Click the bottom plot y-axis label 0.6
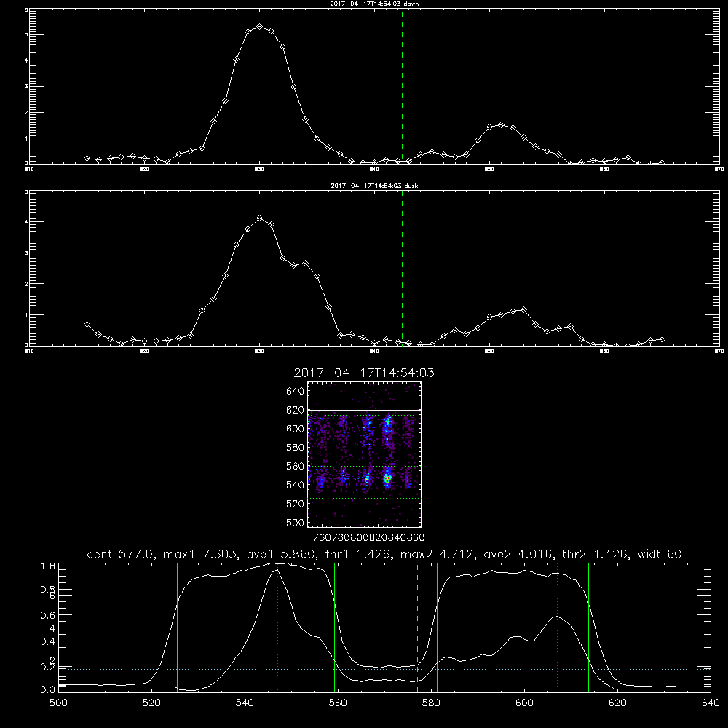This screenshot has width=728, height=728. coord(48,615)
